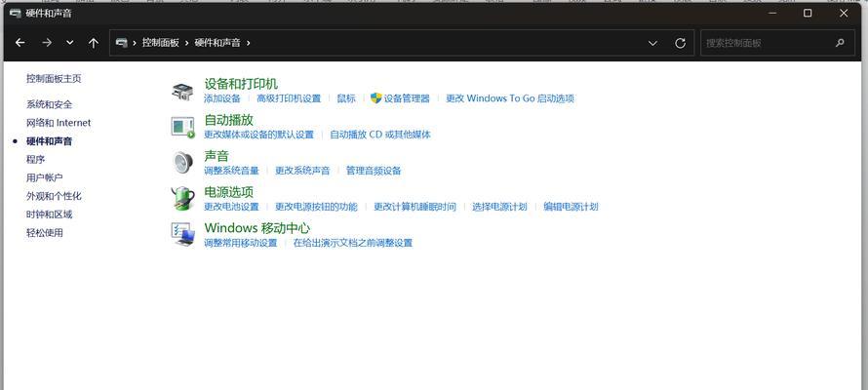
Task: Open 外观和个性化 category in sidebar
Action: pyautogui.click(x=54, y=196)
